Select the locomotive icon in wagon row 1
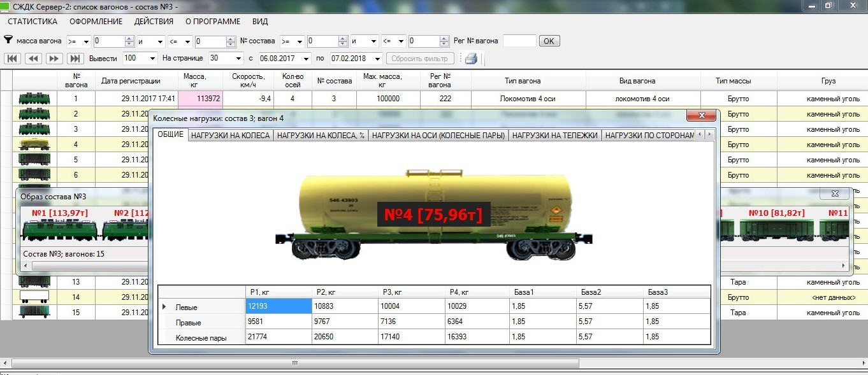Image resolution: width=868 pixels, height=375 pixels. pos(34,99)
